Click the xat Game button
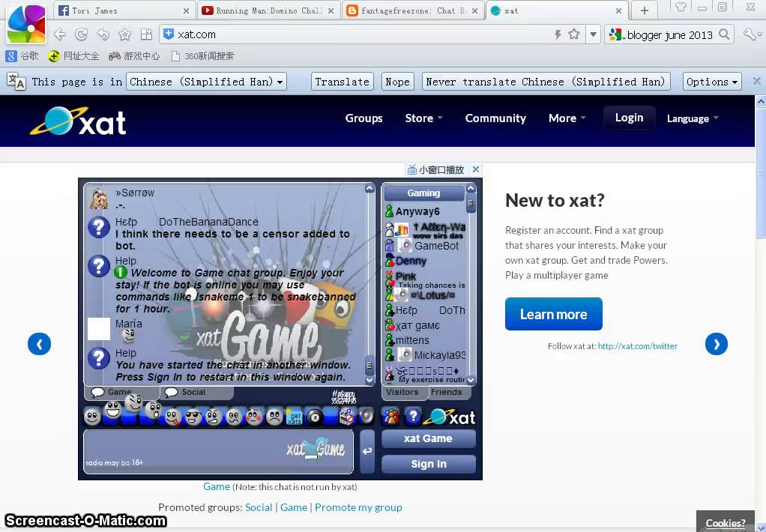Image resolution: width=766 pixels, height=532 pixels. pos(429,438)
